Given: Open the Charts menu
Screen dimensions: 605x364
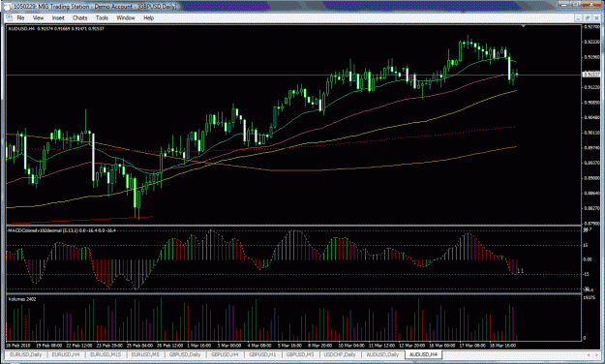Looking at the screenshot, I should [x=80, y=17].
